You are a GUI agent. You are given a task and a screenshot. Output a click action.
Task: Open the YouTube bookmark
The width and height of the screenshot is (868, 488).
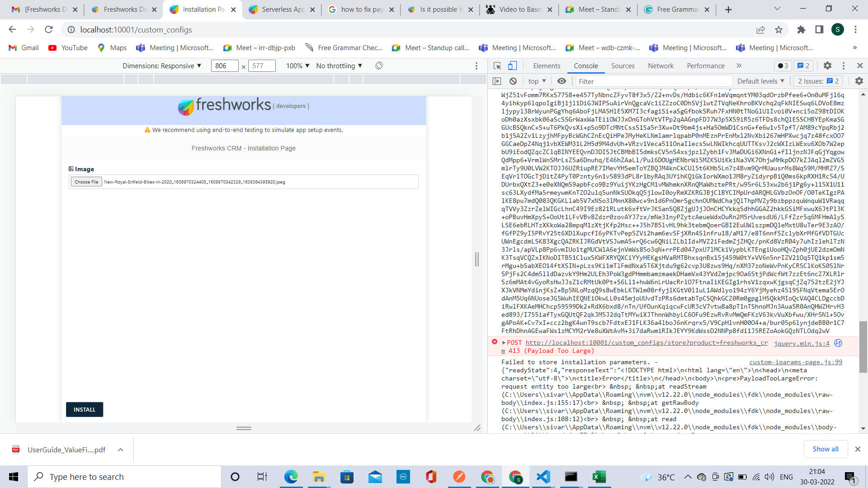68,47
